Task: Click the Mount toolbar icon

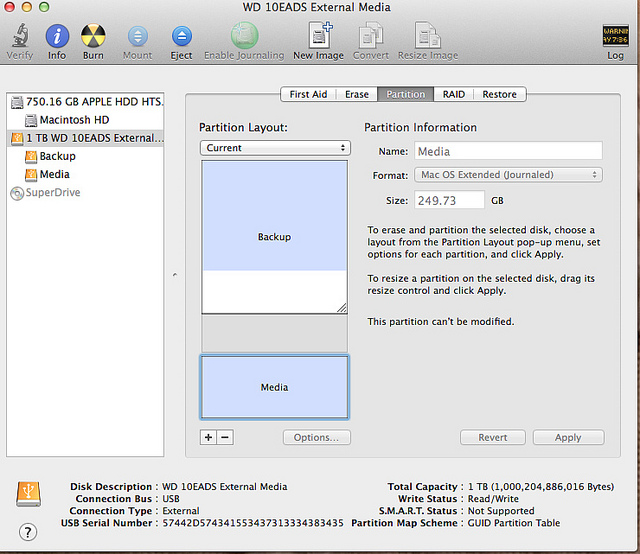Action: click(138, 36)
